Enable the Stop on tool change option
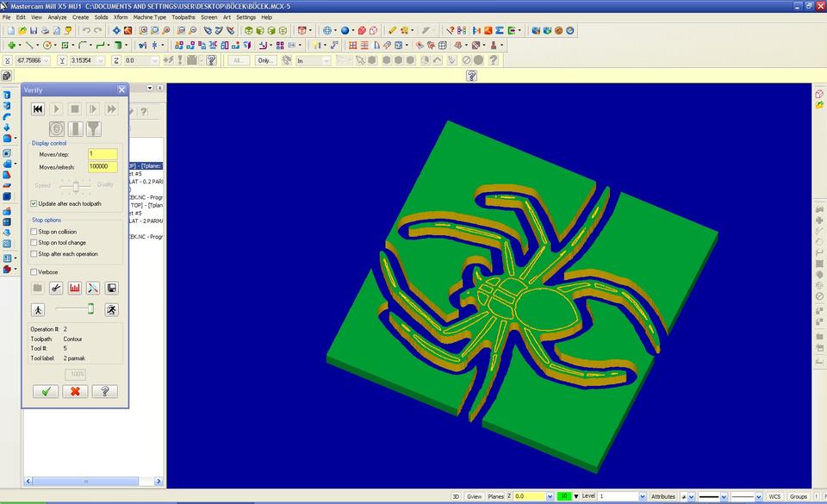This screenshot has width=827, height=504. click(x=34, y=242)
